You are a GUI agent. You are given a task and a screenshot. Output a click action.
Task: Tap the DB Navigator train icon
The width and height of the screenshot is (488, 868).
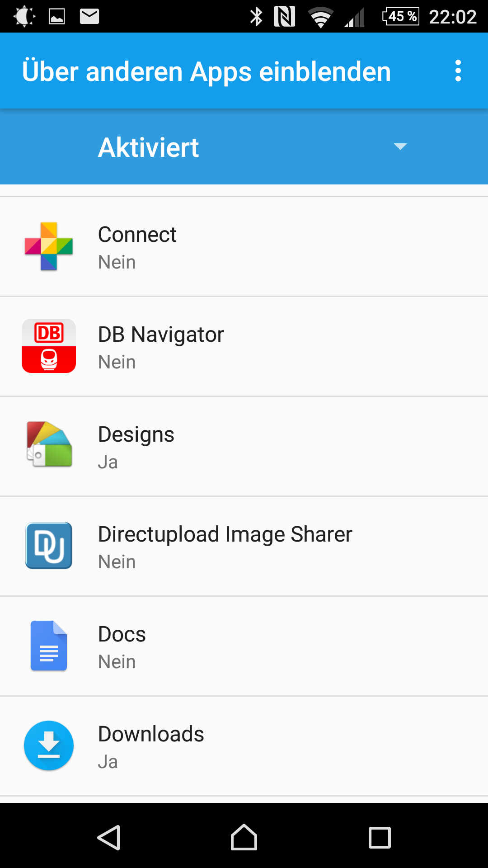coord(49,346)
